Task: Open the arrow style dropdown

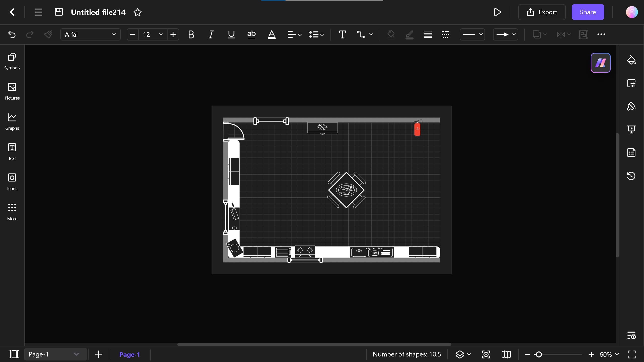Action: [x=505, y=34]
